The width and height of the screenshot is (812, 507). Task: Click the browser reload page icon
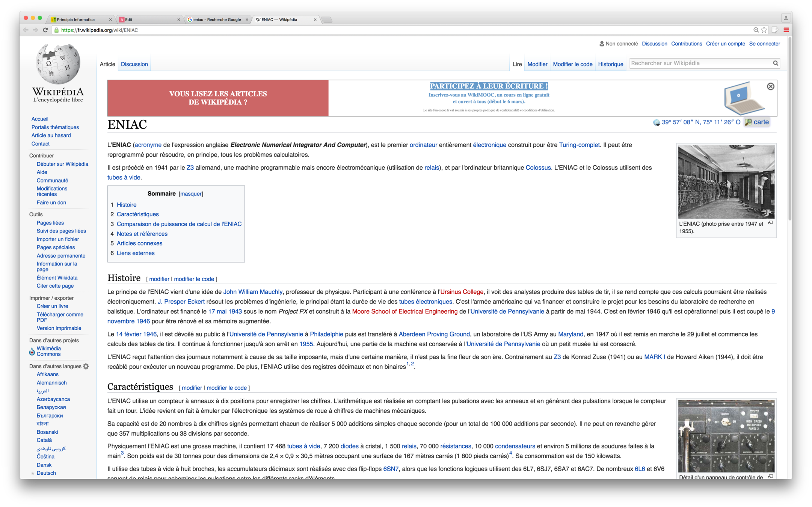pos(45,30)
